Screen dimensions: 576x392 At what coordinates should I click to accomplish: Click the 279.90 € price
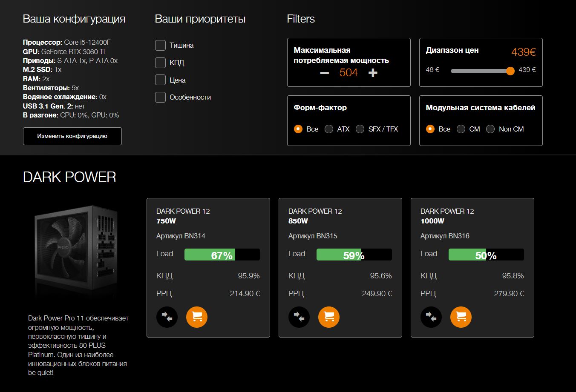click(509, 294)
